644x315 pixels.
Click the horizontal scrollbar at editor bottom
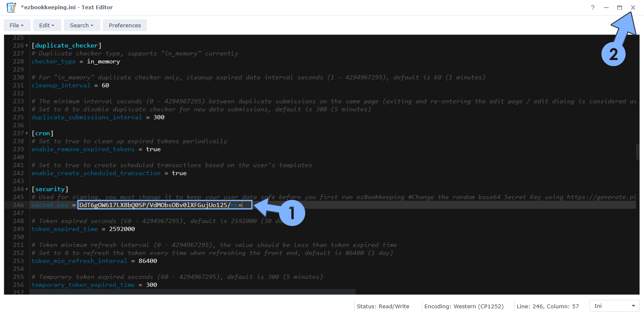click(x=192, y=291)
